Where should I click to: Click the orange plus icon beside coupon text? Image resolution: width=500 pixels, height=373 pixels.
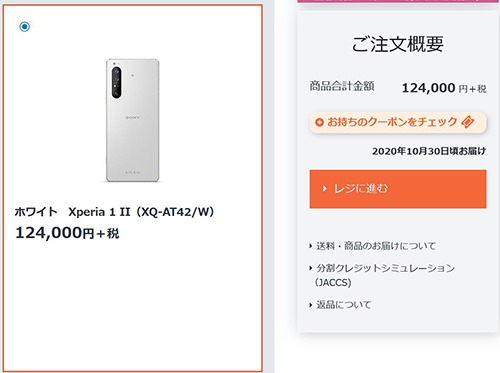pyautogui.click(x=319, y=122)
